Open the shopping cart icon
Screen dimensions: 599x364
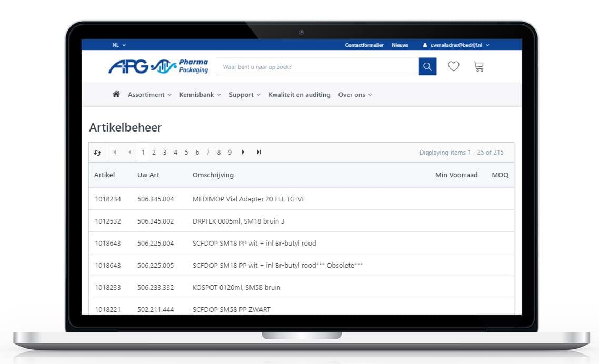click(478, 67)
